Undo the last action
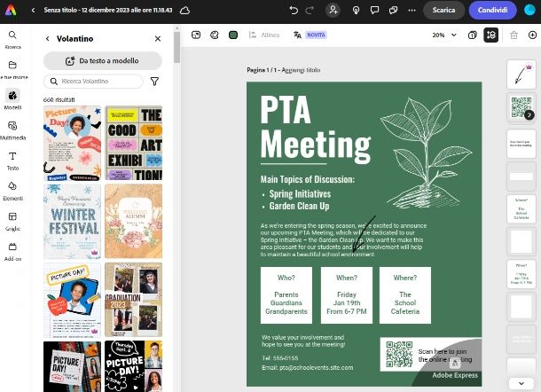 pyautogui.click(x=294, y=11)
